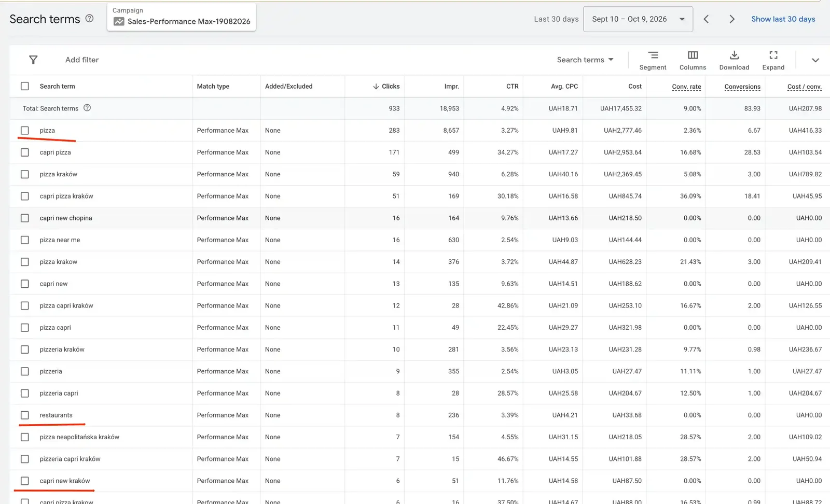Go to next date range arrow
The height and width of the screenshot is (504, 830).
pyautogui.click(x=732, y=19)
